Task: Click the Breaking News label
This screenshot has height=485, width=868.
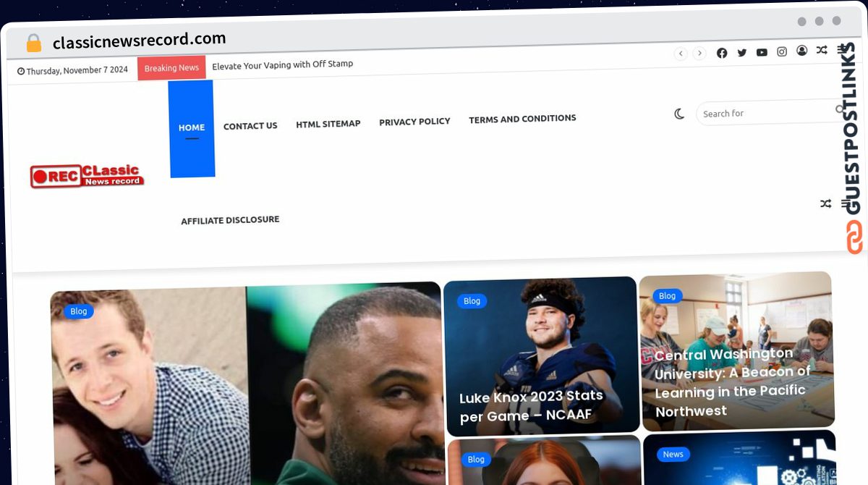Action: [171, 68]
